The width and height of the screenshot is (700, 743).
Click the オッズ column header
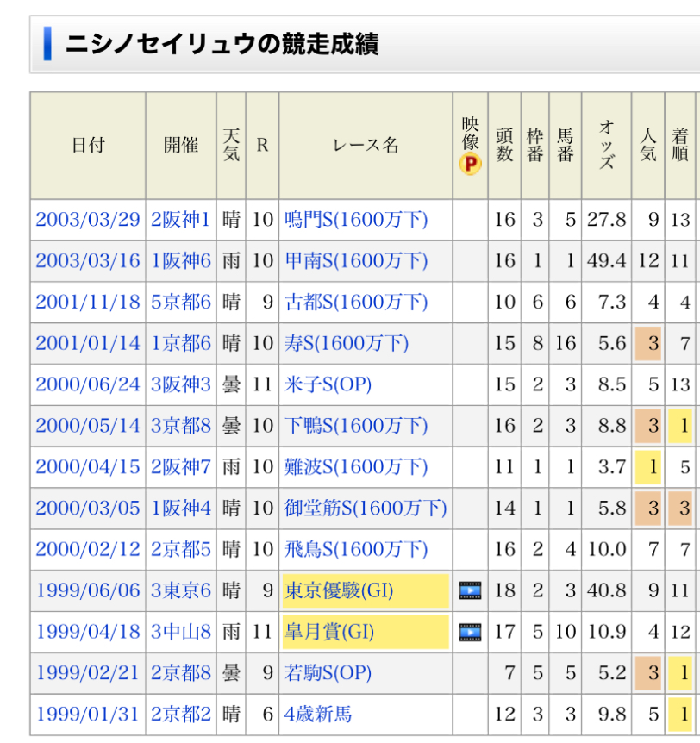coord(607,145)
